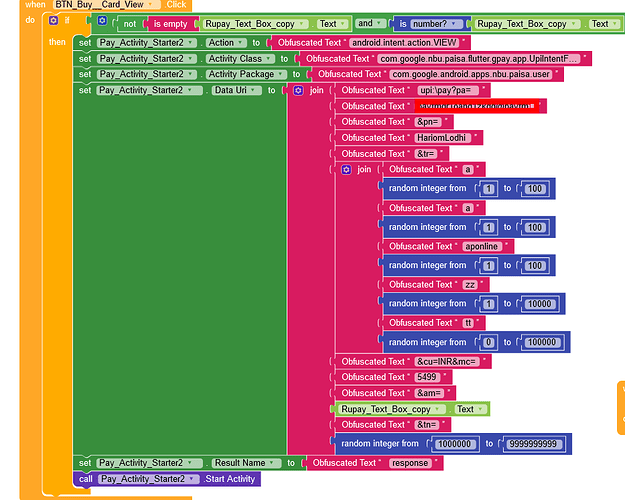Screen dimensions: 625x500
Task: Click the mutator gear on the inner join block
Action: [x=346, y=170]
